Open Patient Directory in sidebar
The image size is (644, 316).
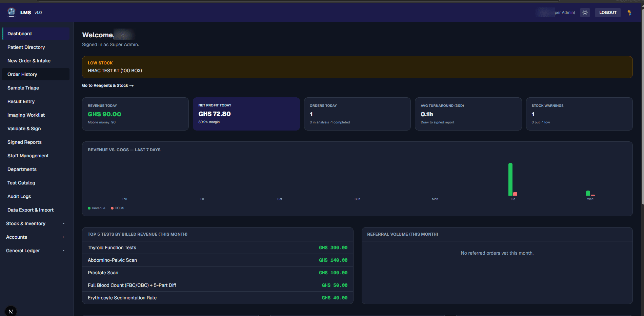pos(36,47)
